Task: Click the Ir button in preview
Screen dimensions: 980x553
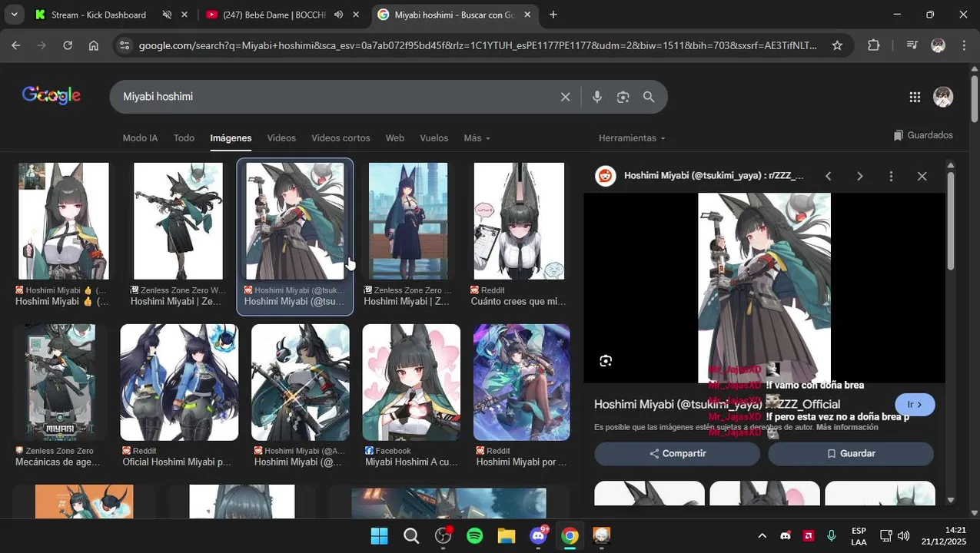Action: (915, 405)
